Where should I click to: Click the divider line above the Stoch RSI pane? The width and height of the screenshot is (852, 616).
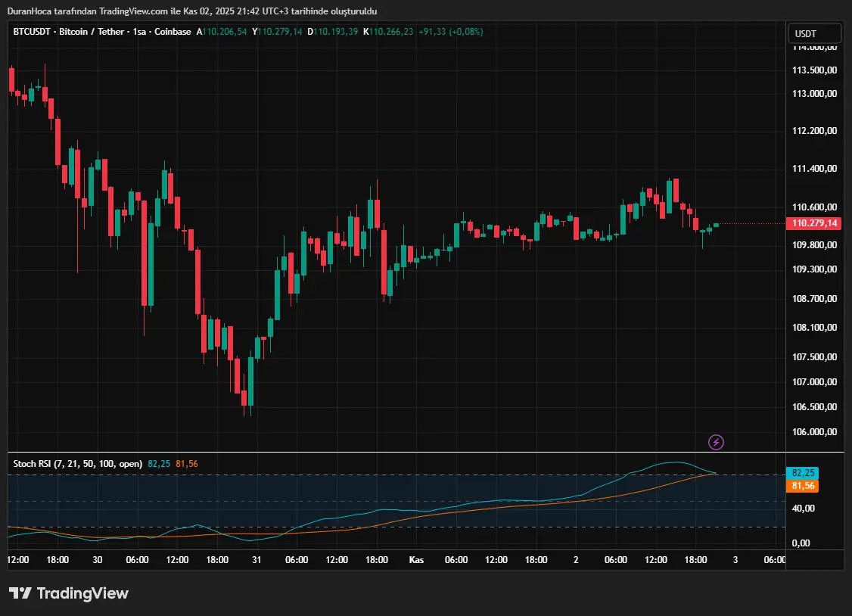[x=393, y=453]
